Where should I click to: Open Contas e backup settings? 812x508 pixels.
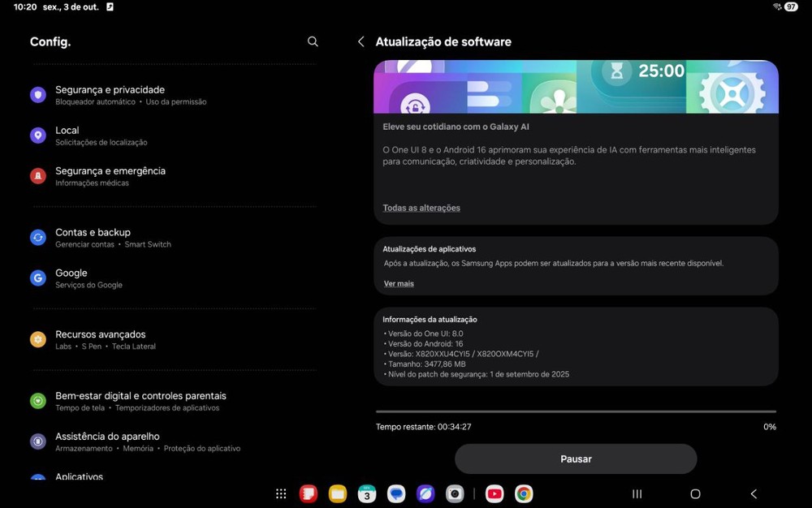174,238
